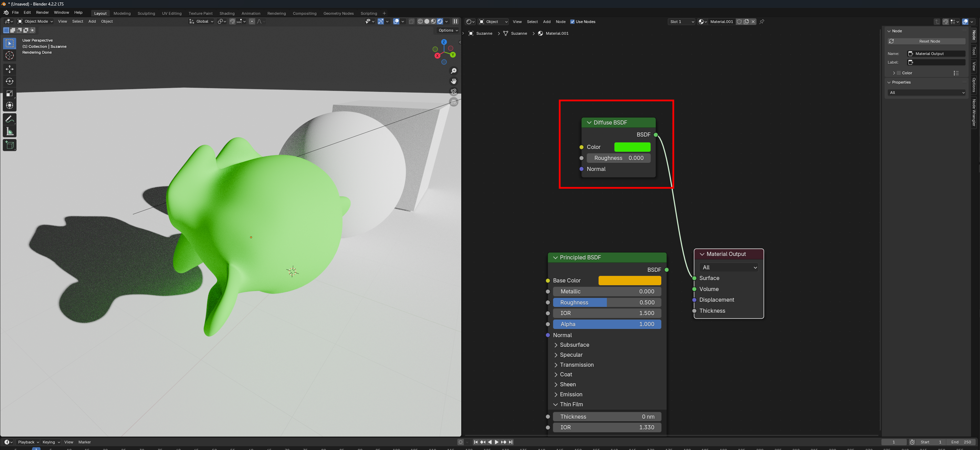Viewport: 980px width, 450px height.
Task: Click the green Diffuse BSDF color swatch
Action: pos(632,147)
